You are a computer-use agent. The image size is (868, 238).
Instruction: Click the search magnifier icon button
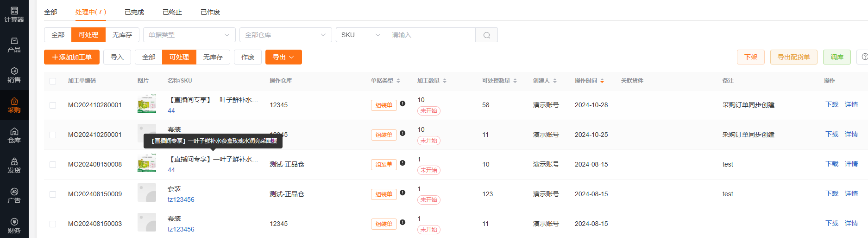(486, 35)
